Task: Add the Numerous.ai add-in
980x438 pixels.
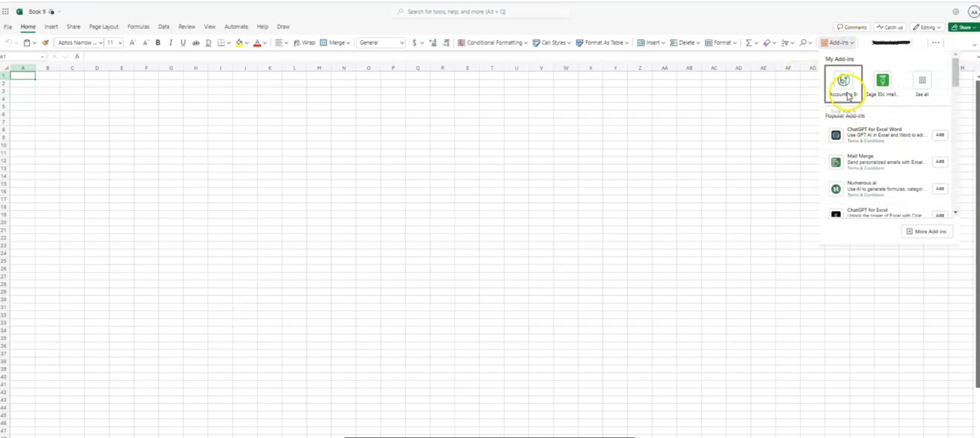Action: (940, 189)
